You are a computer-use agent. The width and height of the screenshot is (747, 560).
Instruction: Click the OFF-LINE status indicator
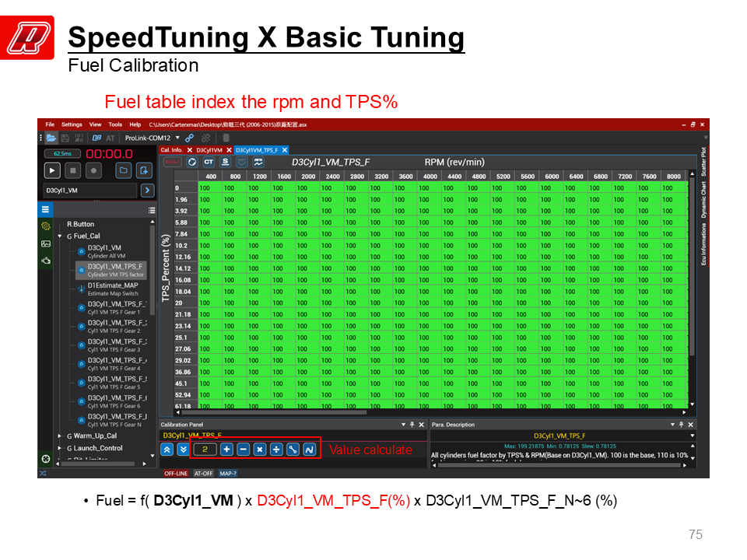coord(176,474)
